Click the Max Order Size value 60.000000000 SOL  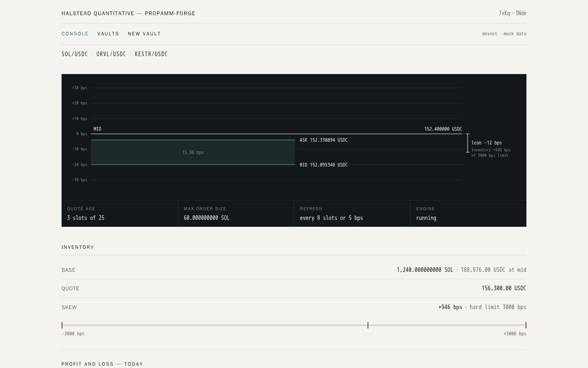pos(207,218)
